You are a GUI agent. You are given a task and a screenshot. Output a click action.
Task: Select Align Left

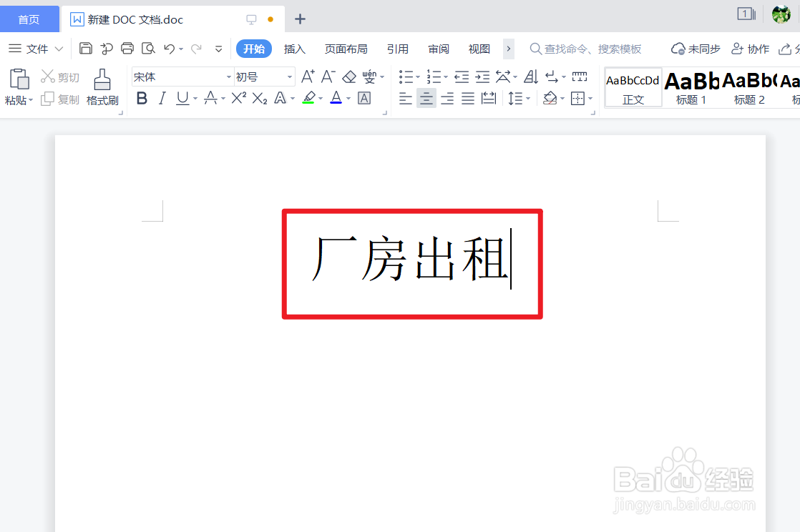click(405, 98)
